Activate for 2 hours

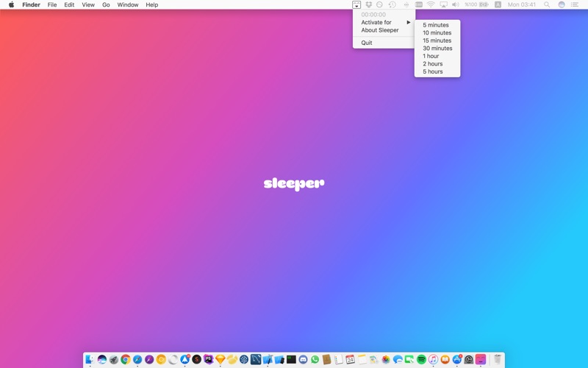coord(437,64)
